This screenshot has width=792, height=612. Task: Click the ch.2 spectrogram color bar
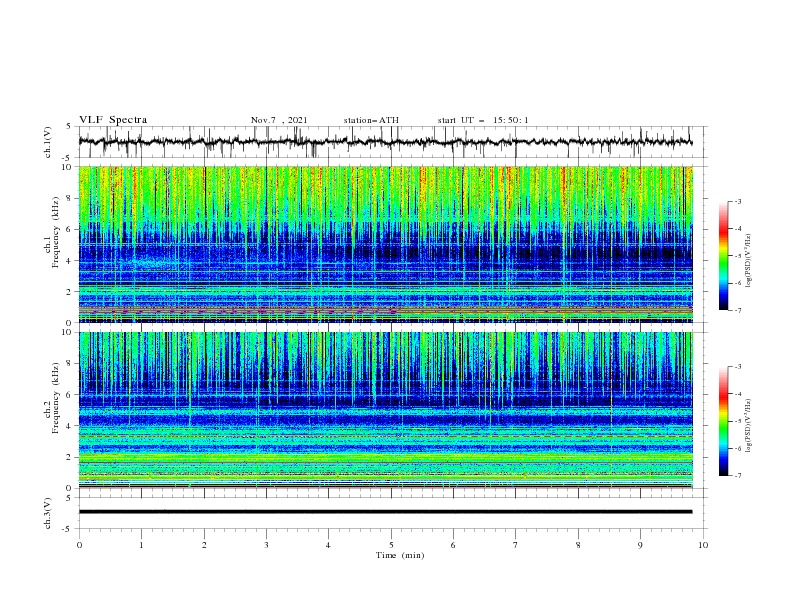pos(723,421)
